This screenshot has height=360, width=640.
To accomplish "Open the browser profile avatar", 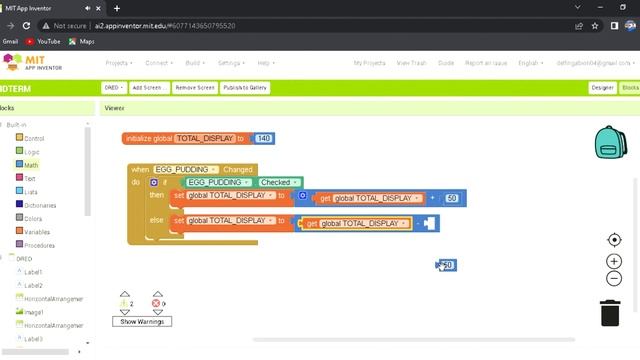I will pyautogui.click(x=630, y=26).
